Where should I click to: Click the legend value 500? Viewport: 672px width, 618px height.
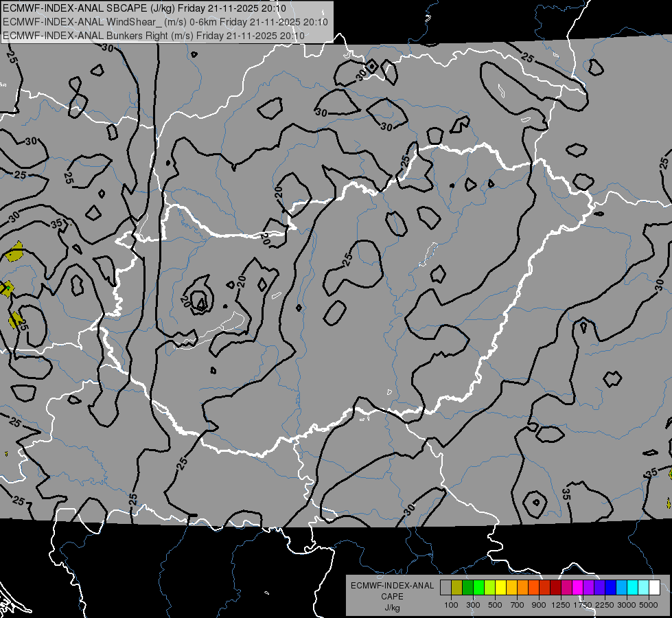495,605
